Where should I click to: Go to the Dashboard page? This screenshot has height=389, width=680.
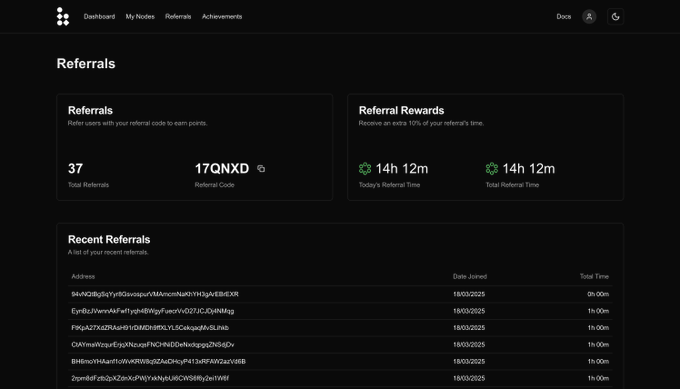coord(99,16)
